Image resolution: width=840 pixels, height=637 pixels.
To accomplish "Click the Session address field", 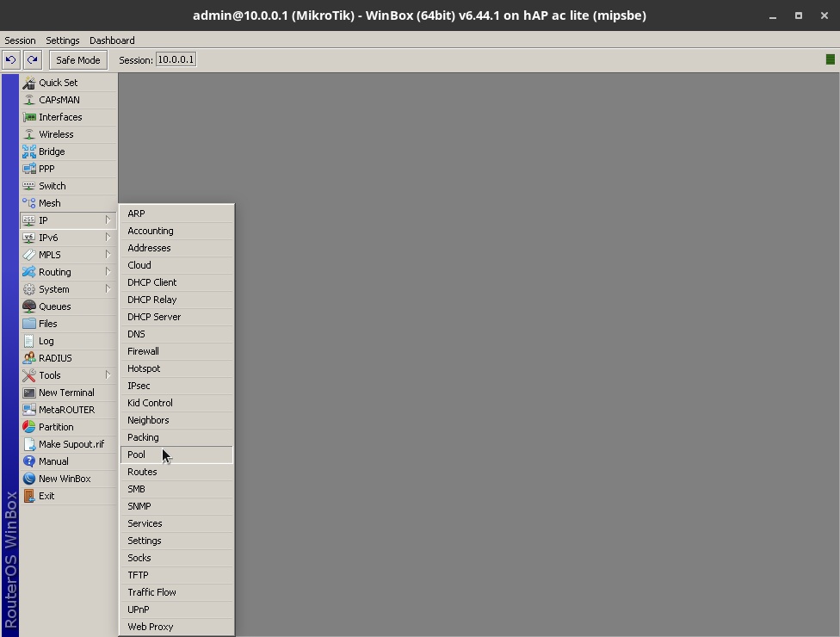I will point(176,59).
